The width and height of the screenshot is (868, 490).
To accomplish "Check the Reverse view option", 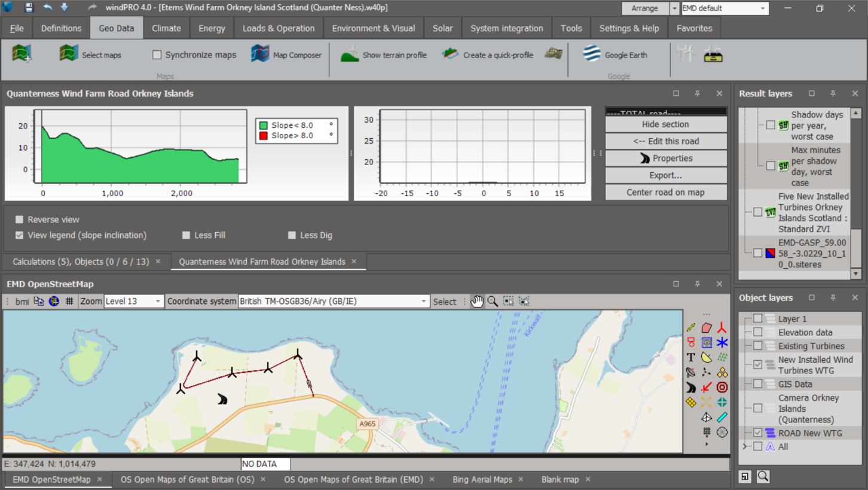I will (20, 220).
